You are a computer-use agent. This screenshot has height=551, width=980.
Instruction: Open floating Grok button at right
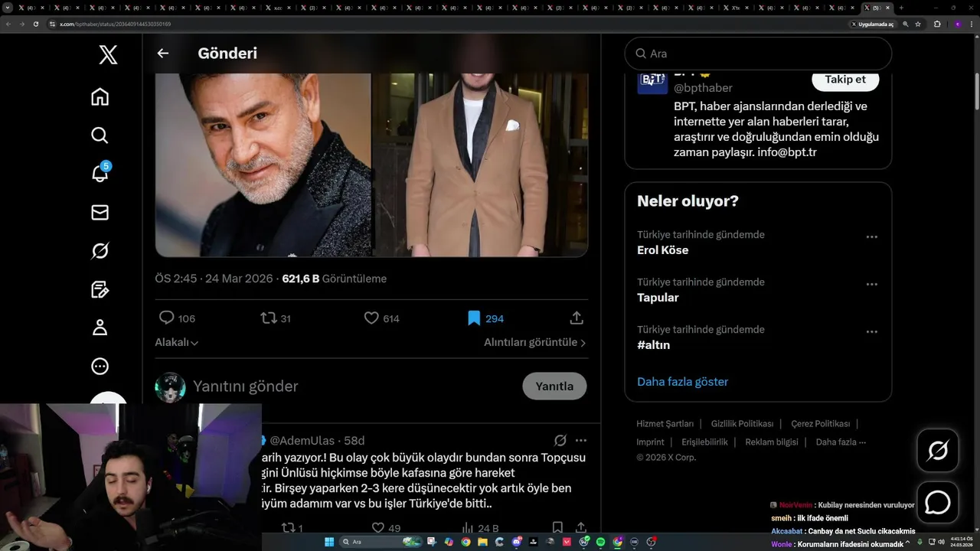[x=937, y=450]
